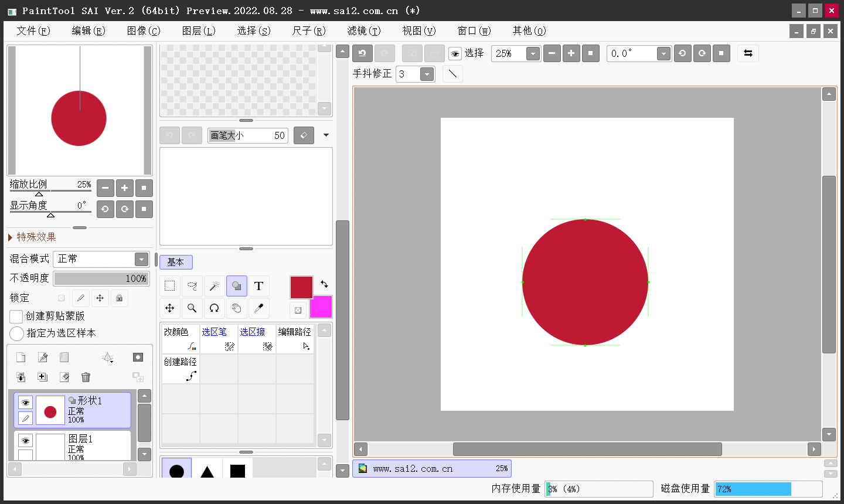Open the 视图 menu
This screenshot has height=504, width=844.
[418, 30]
